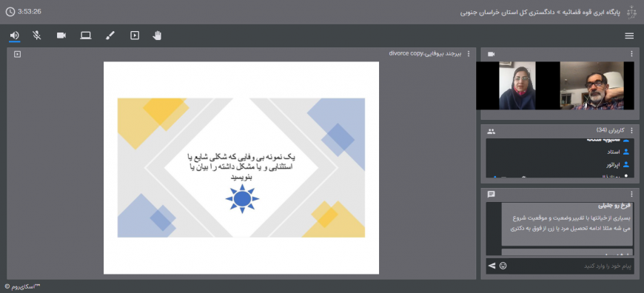Screen dimensions: 644x293
Task: Open the hamburger main menu
Action: 629,36
